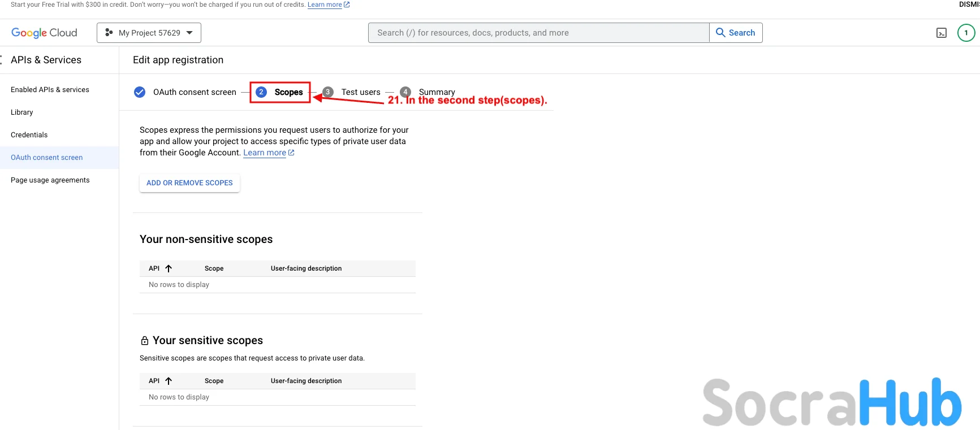Click the Test users step circle

coord(328,92)
